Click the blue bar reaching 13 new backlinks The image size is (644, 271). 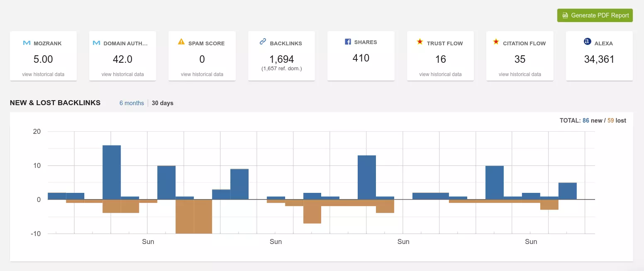pos(367,177)
